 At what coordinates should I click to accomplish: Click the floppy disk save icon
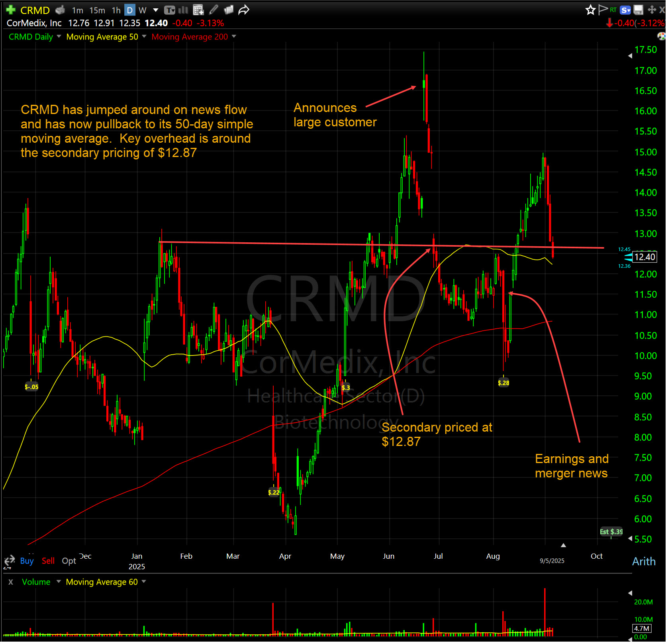point(639,10)
